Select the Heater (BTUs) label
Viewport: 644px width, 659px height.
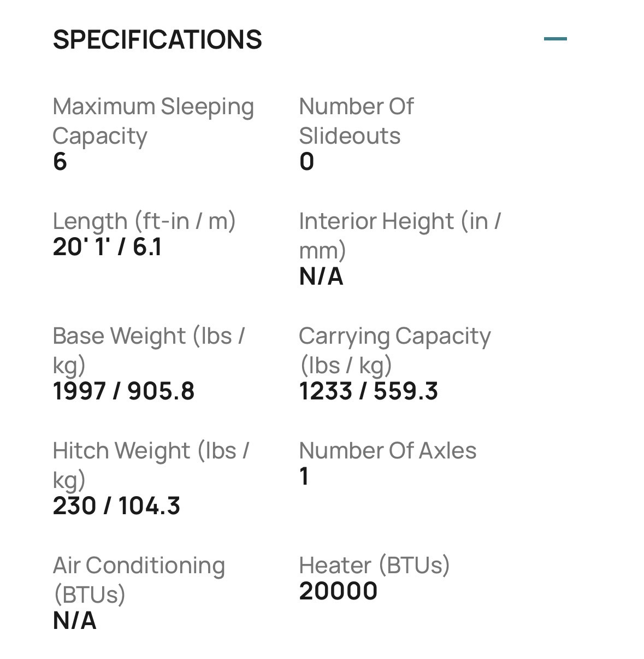(x=374, y=565)
